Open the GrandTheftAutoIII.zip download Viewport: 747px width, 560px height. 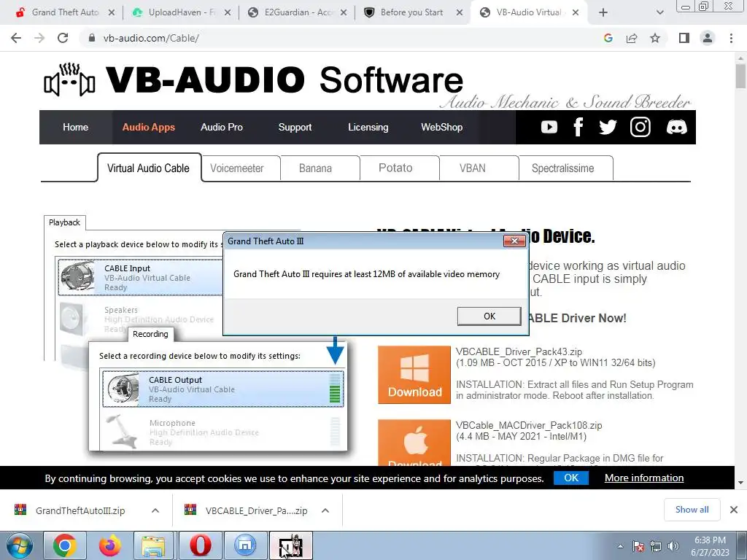[80, 510]
